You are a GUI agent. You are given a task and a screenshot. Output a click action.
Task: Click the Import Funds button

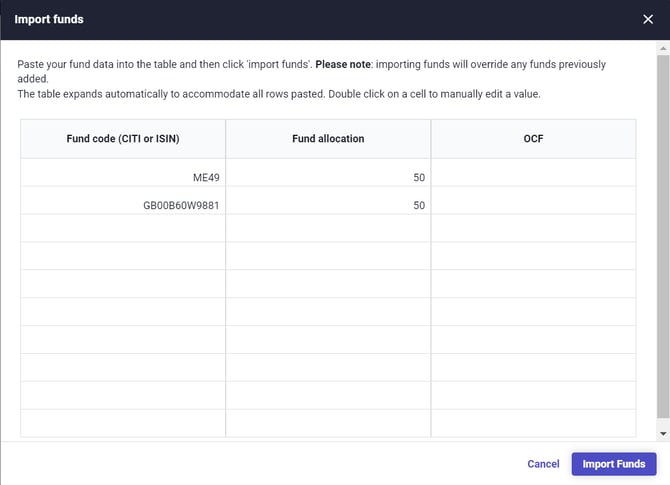(x=613, y=464)
